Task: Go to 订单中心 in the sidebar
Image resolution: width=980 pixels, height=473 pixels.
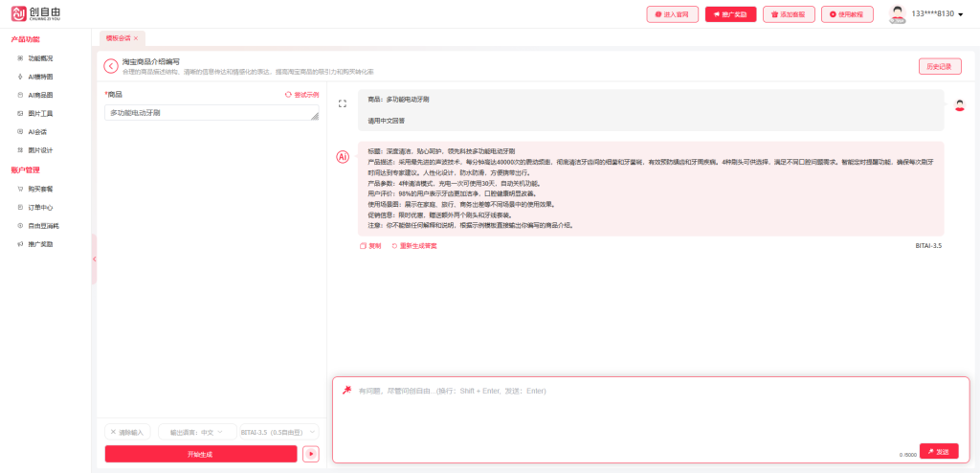Action: pos(40,207)
